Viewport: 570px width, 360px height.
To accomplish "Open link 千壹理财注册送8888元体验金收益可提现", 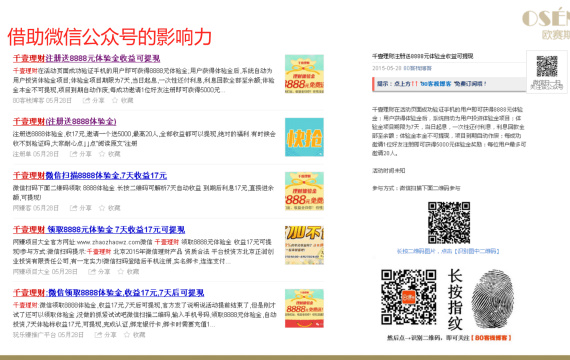I will point(87,58).
